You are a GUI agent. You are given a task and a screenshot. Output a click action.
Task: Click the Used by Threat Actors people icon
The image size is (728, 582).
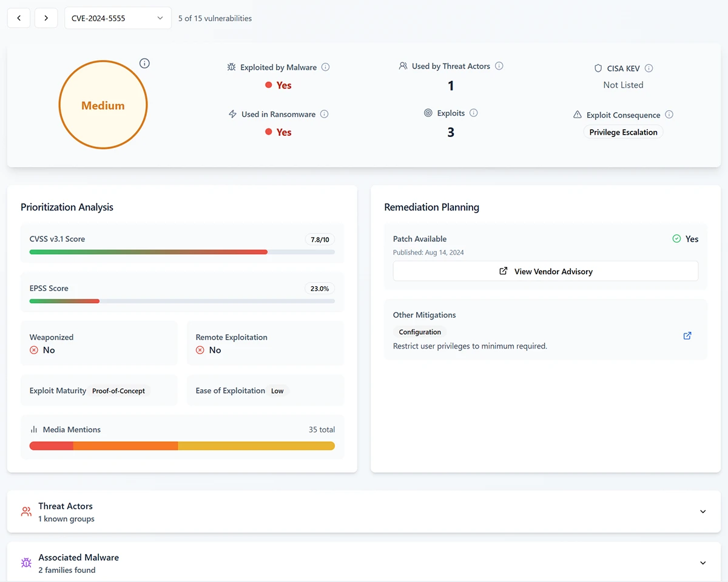403,65
